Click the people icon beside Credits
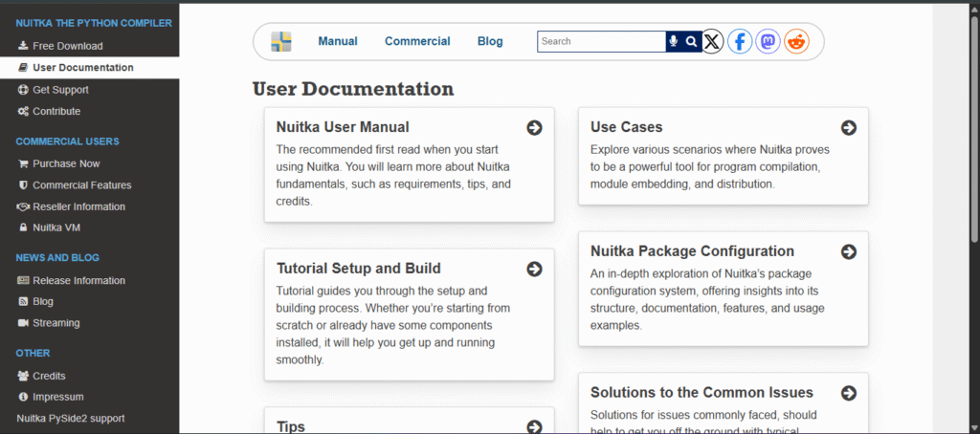980x434 pixels. tap(23, 376)
